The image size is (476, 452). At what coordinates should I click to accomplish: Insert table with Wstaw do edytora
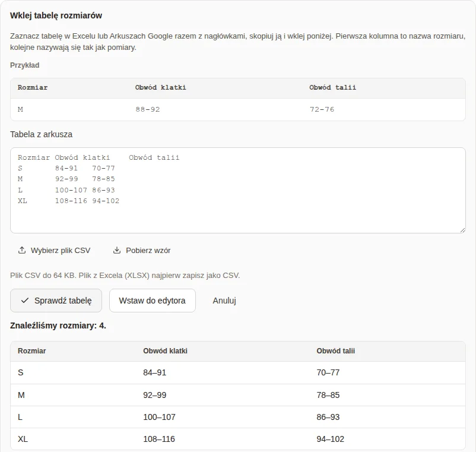pyautogui.click(x=153, y=301)
